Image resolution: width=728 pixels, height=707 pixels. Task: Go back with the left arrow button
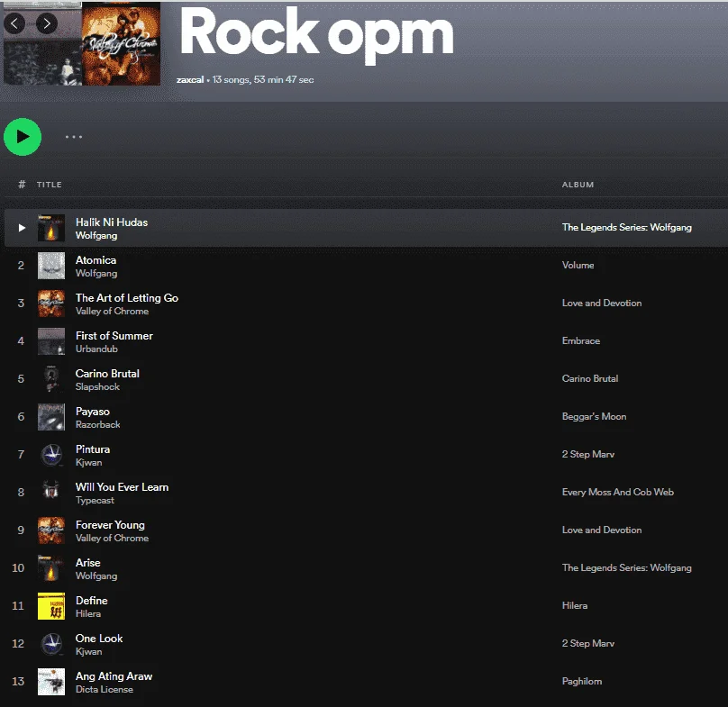point(14,23)
